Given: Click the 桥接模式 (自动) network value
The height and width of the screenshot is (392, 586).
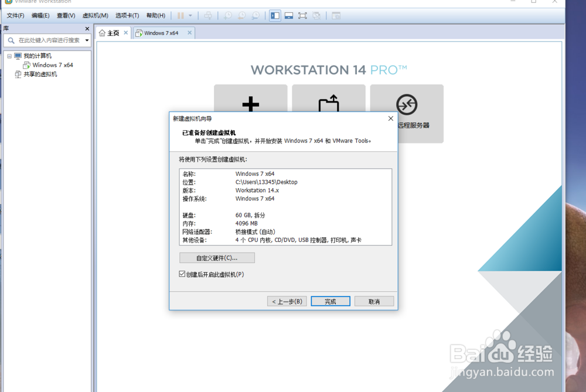Looking at the screenshot, I should click(x=255, y=231).
